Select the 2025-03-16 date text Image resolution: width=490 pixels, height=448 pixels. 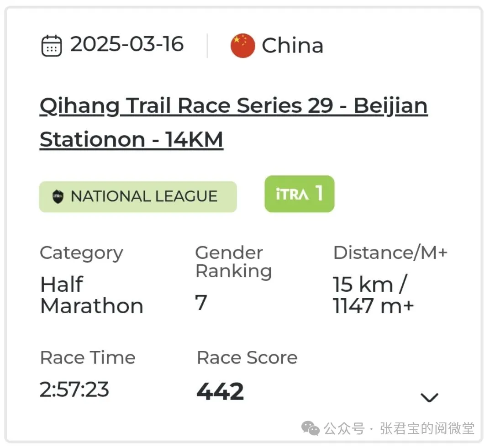tap(127, 45)
